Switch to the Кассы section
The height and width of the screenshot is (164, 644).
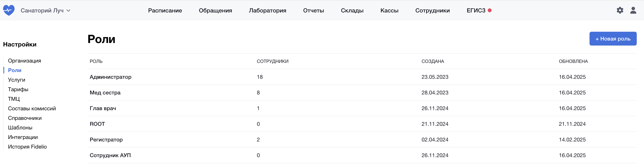click(389, 11)
